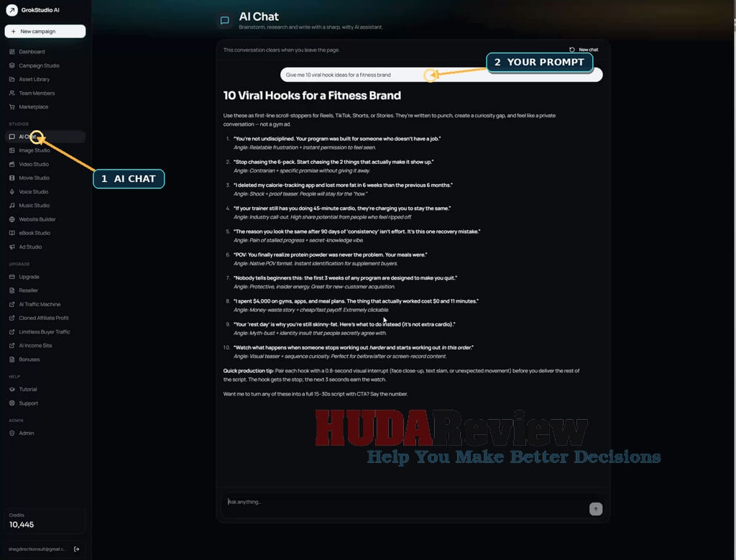Open Website Builder via globe icon
736x560 pixels.
coord(11,219)
